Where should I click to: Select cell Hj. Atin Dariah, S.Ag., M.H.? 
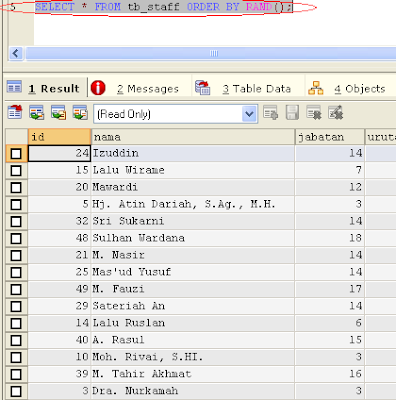193,204
